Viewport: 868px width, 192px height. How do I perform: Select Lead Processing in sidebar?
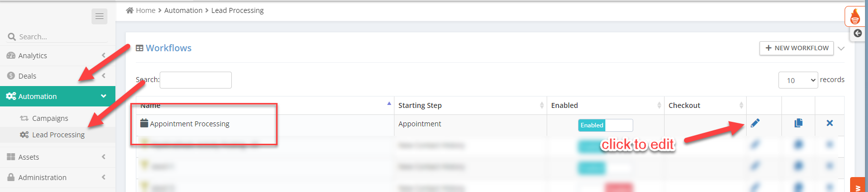point(58,135)
